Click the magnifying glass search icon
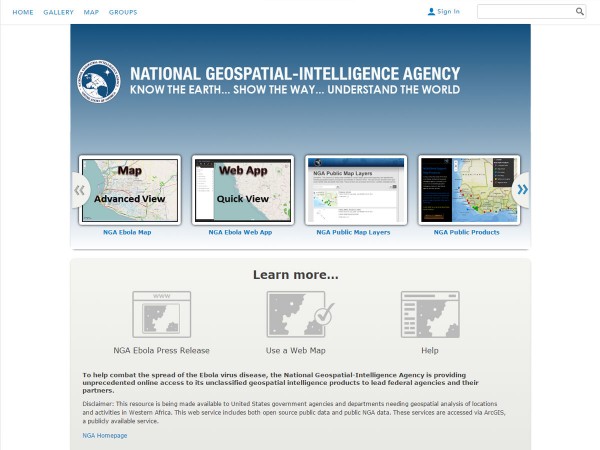This screenshot has width=600, height=450. [x=580, y=11]
